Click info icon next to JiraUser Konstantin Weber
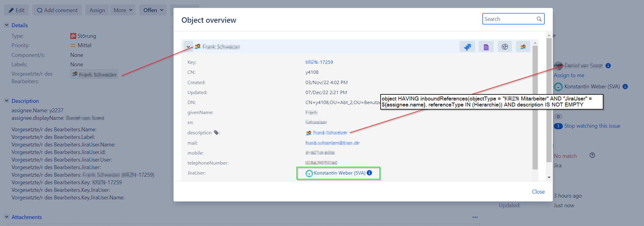The image size is (644, 226). (x=369, y=173)
